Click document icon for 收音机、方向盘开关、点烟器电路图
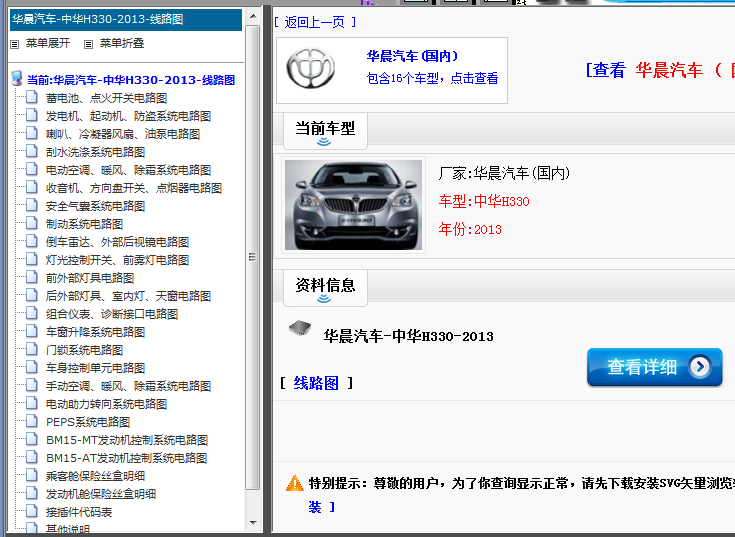Viewport: 735px width, 537px height. point(31,187)
